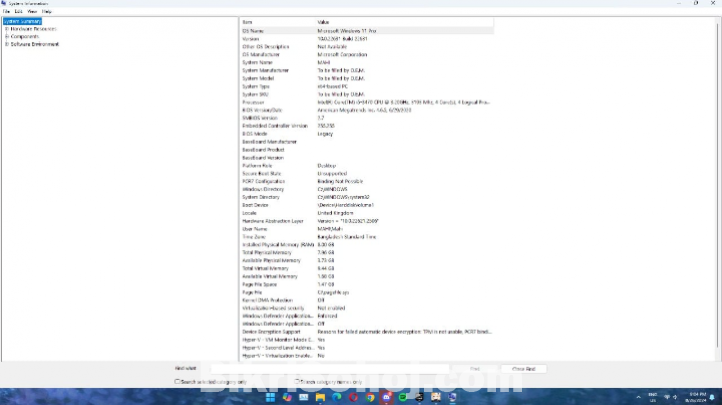Launch Google Chrome from the taskbar
This screenshot has width=722, height=405.
tap(370, 397)
